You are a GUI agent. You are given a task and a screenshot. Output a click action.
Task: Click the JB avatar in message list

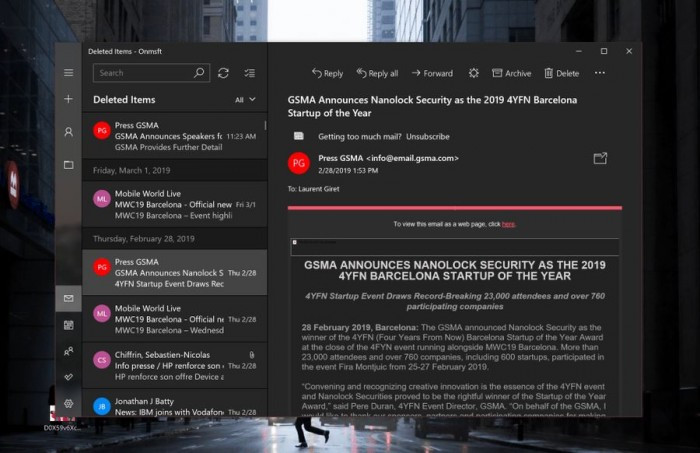[102, 406]
